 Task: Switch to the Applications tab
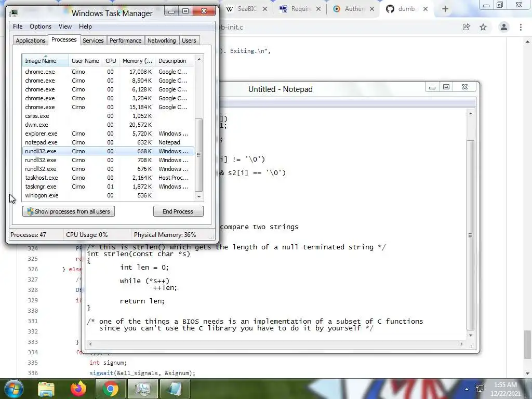click(31, 41)
